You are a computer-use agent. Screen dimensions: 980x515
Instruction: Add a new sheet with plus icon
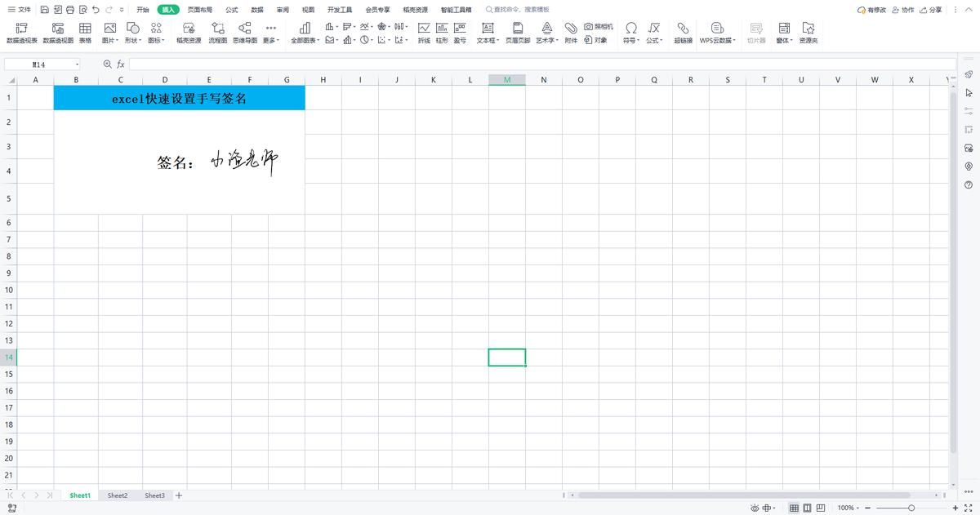(x=179, y=495)
